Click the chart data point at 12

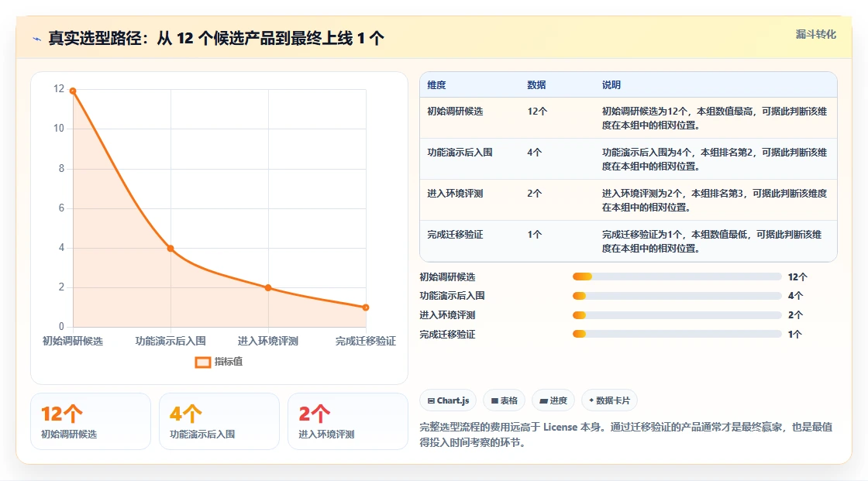click(x=73, y=91)
